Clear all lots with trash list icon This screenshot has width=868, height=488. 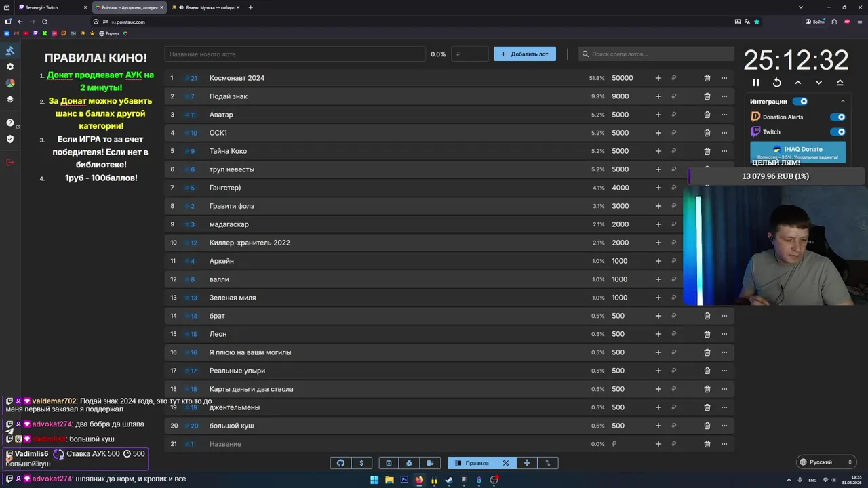click(x=430, y=463)
